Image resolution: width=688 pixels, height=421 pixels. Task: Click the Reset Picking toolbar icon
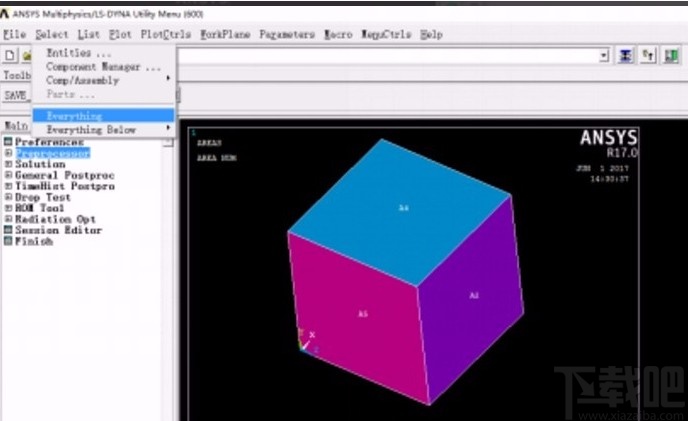pos(649,56)
